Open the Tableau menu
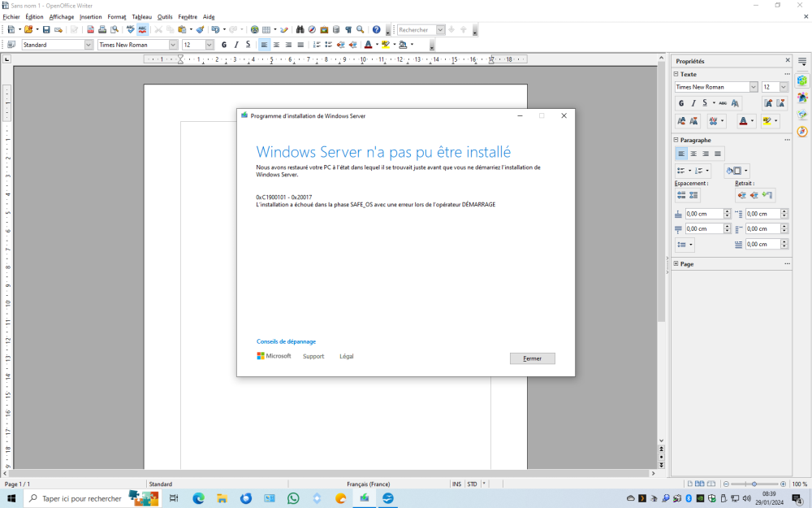This screenshot has height=508, width=812. click(x=141, y=16)
